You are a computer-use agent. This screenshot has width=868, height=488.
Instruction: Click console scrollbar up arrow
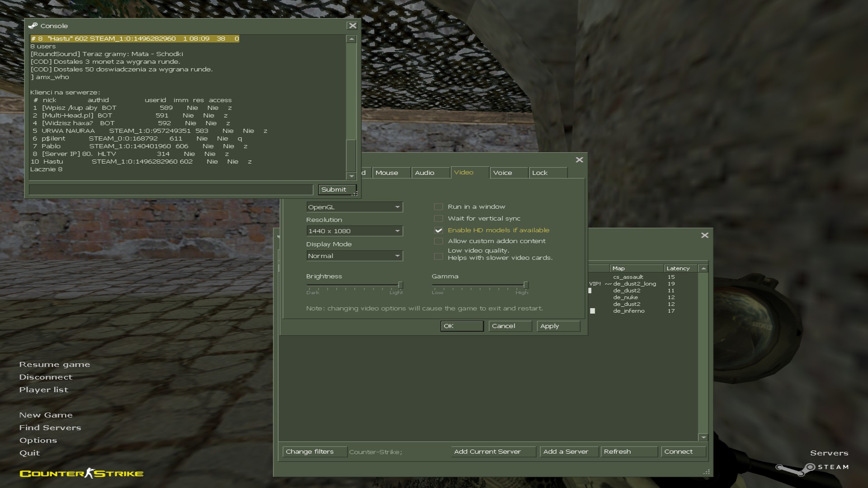click(351, 39)
